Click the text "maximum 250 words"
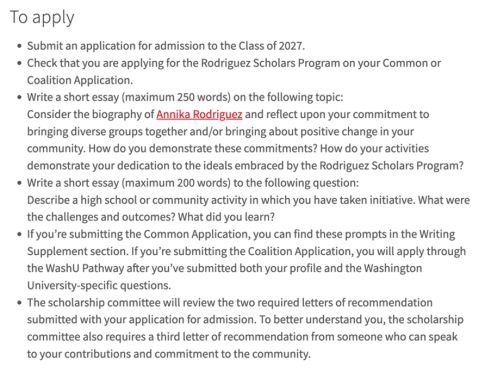Image resolution: width=485 pixels, height=372 pixels. pyautogui.click(x=176, y=97)
